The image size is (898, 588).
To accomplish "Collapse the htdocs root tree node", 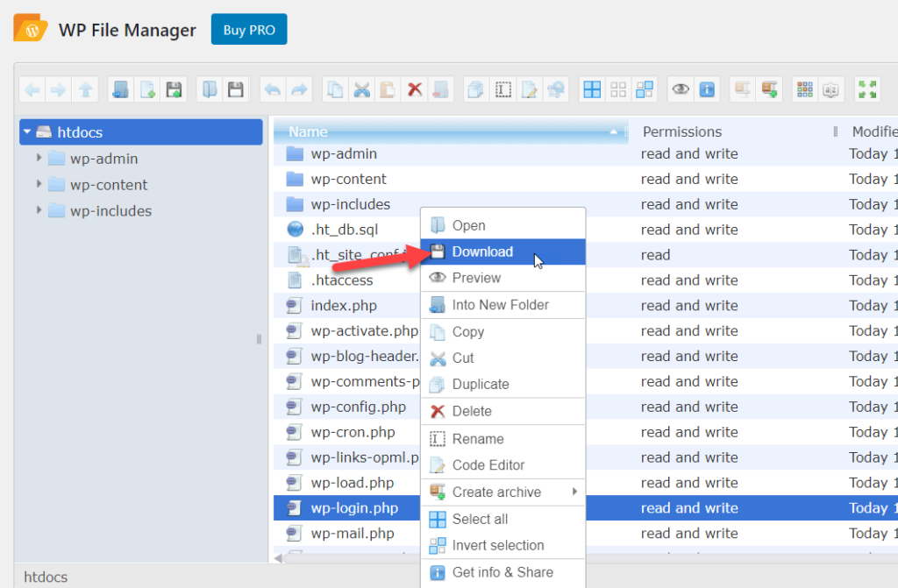I will pyautogui.click(x=27, y=132).
